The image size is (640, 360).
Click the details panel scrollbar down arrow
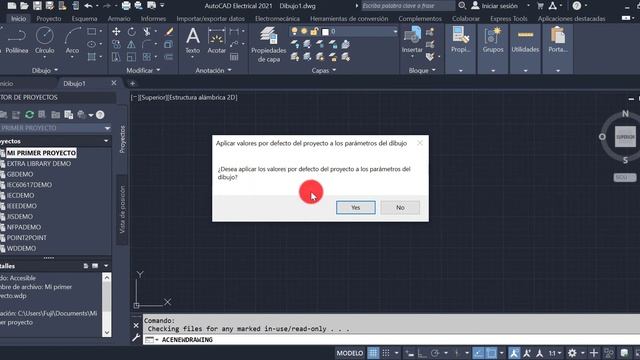107,332
